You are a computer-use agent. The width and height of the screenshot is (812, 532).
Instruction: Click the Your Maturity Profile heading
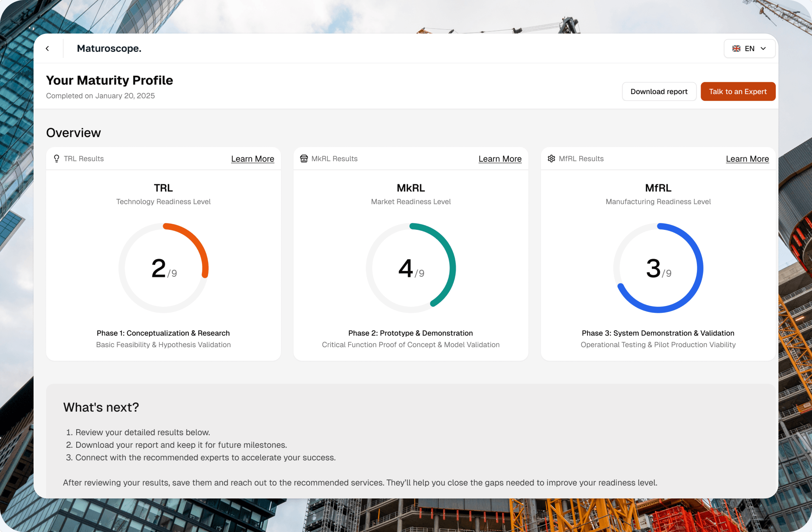point(109,80)
